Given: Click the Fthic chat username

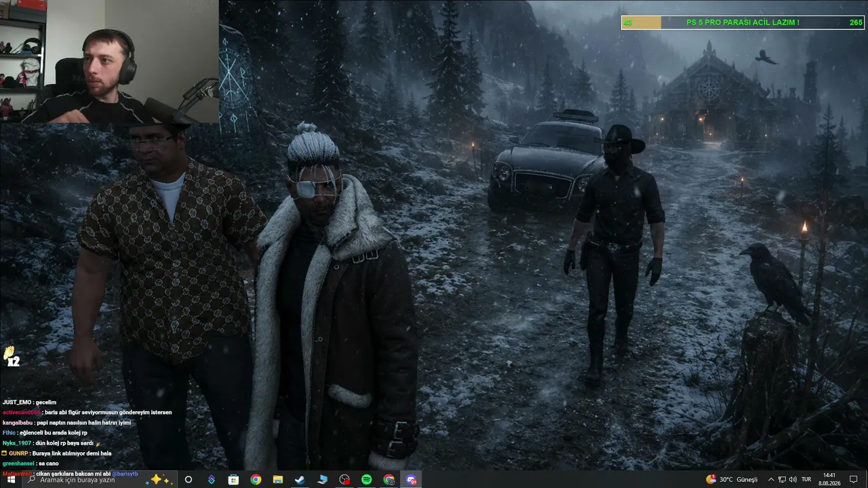Looking at the screenshot, I should point(9,433).
